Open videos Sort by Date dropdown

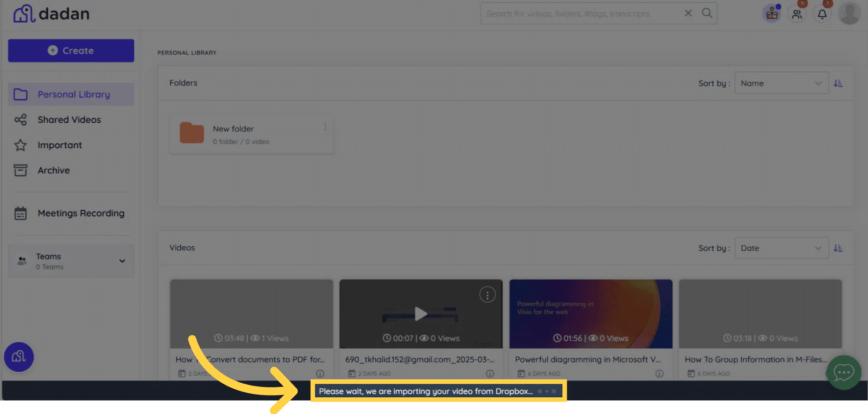[782, 248]
